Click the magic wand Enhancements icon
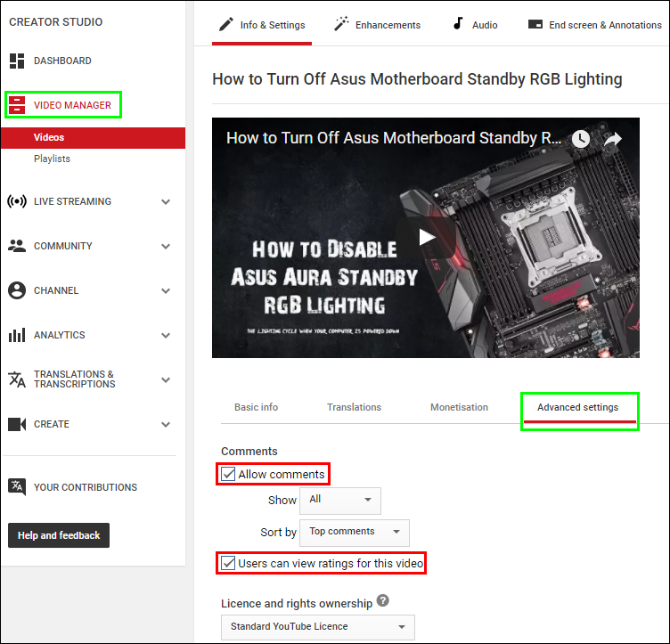Viewport: 670px width, 644px height. pos(341,23)
